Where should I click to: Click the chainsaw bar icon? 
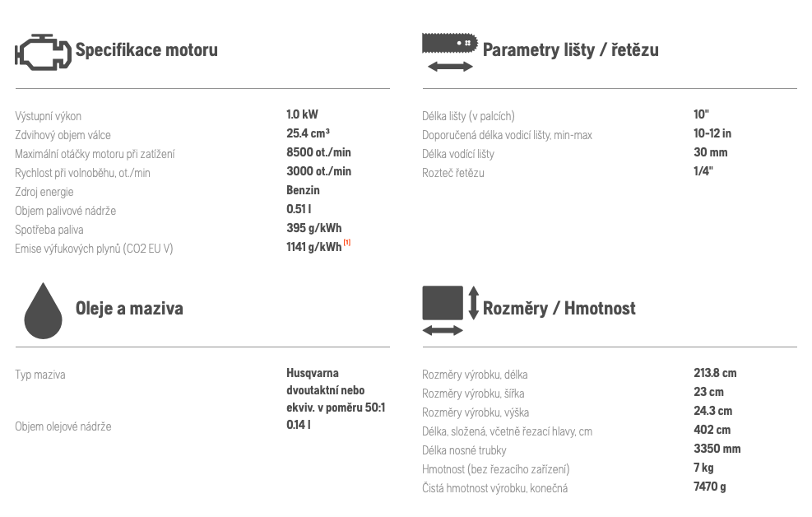pos(450,44)
